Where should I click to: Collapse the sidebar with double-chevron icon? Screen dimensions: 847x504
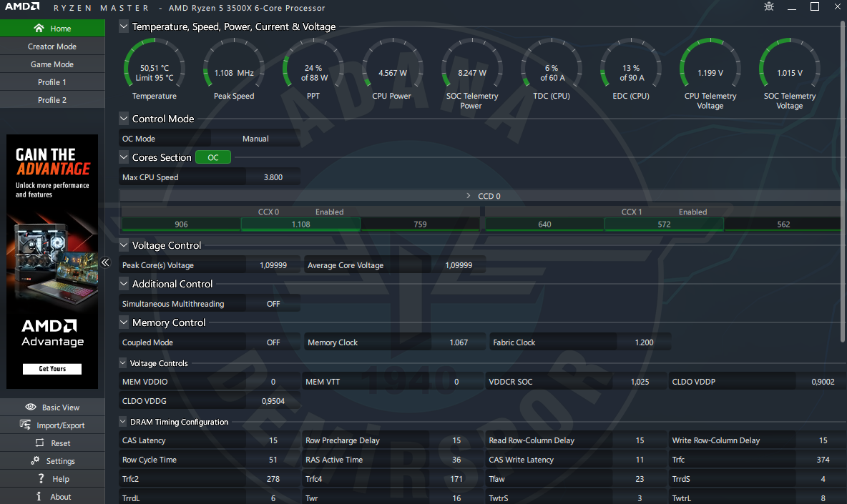[x=105, y=262]
